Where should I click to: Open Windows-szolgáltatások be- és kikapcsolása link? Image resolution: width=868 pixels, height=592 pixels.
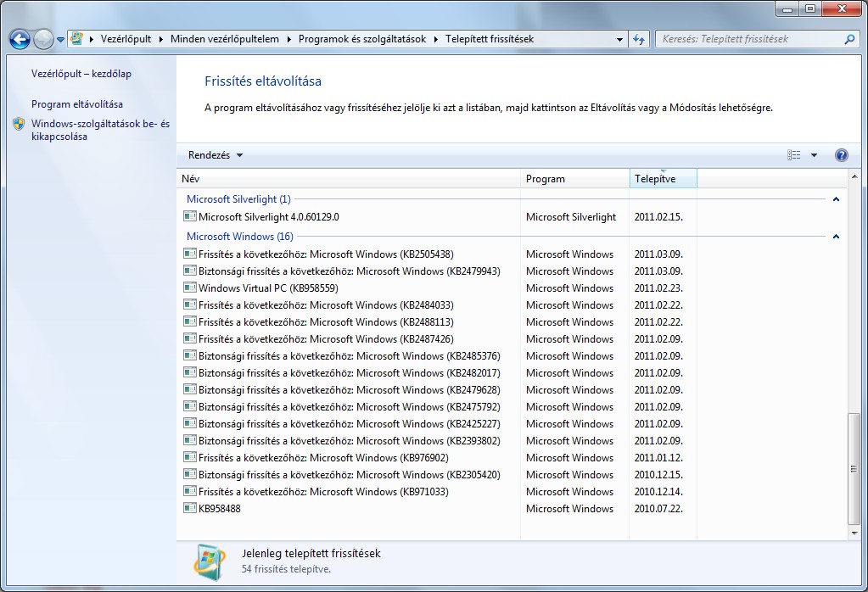point(100,130)
